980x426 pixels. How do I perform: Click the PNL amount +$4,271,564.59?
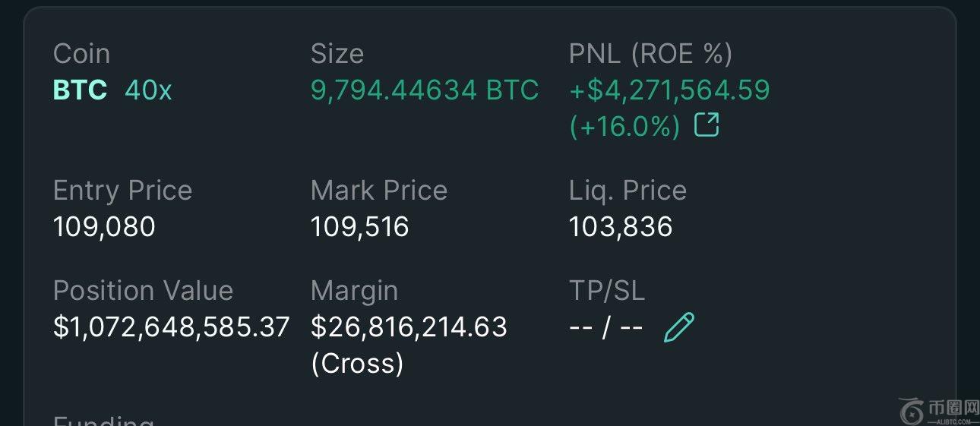[669, 90]
